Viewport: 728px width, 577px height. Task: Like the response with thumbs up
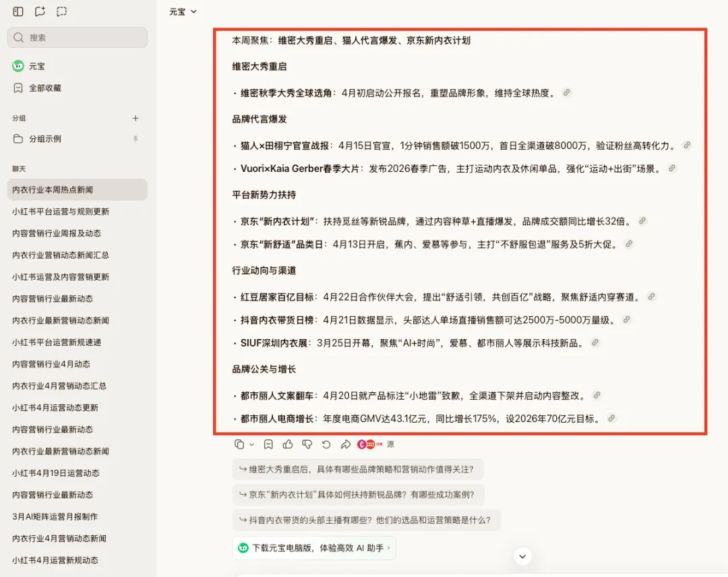coord(287,444)
